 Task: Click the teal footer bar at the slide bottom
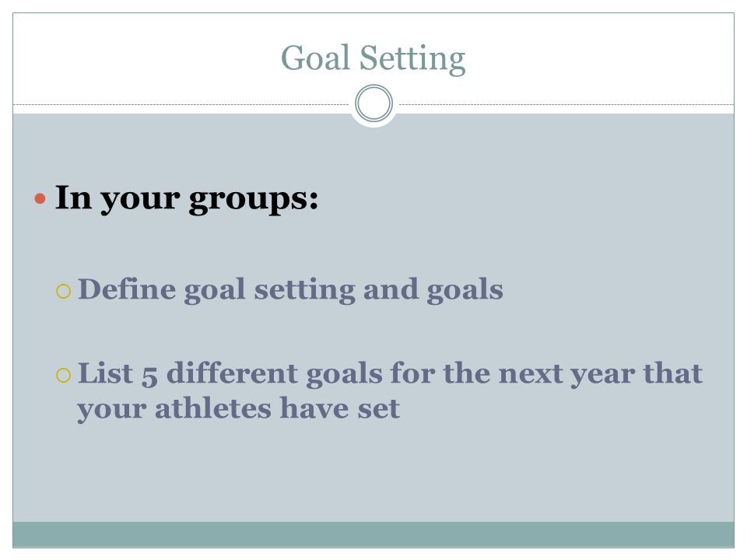[x=373, y=534]
